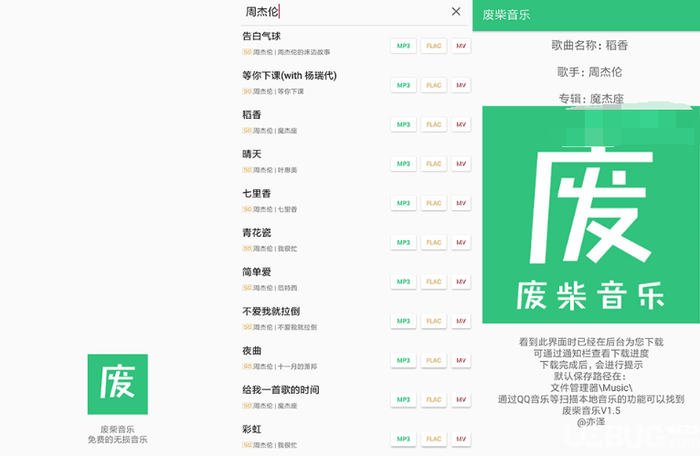Download MP3 of 七里香
The width and height of the screenshot is (700, 456).
click(x=403, y=203)
